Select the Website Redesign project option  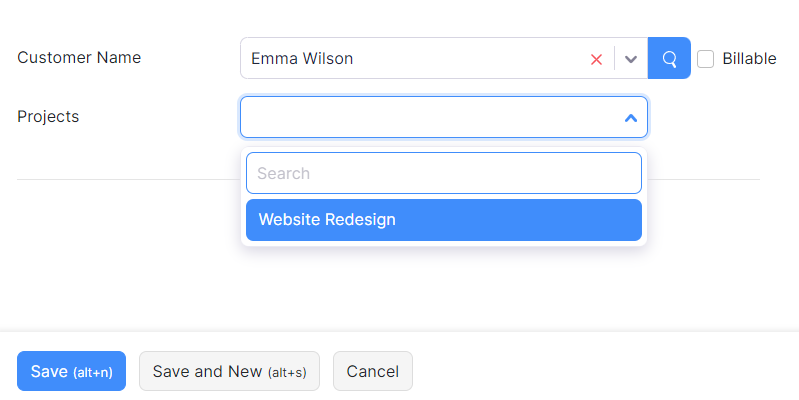(x=443, y=220)
